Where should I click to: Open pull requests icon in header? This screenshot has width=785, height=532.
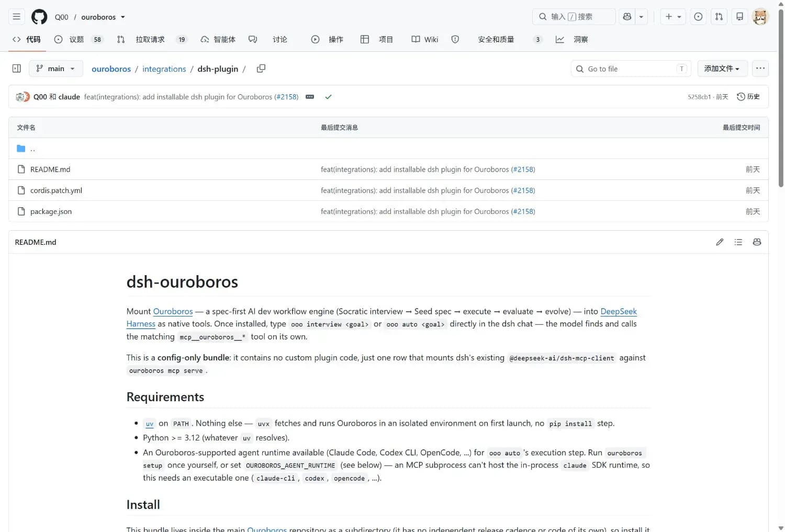tap(719, 17)
